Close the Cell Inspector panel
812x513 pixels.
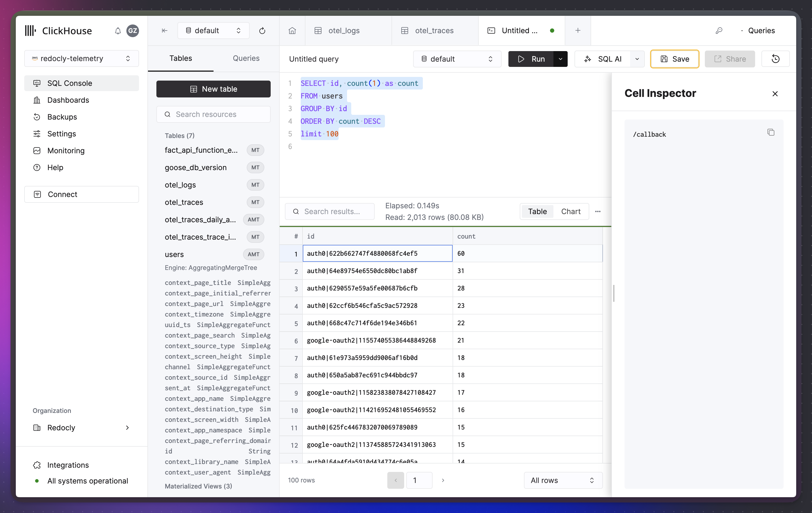coord(775,94)
